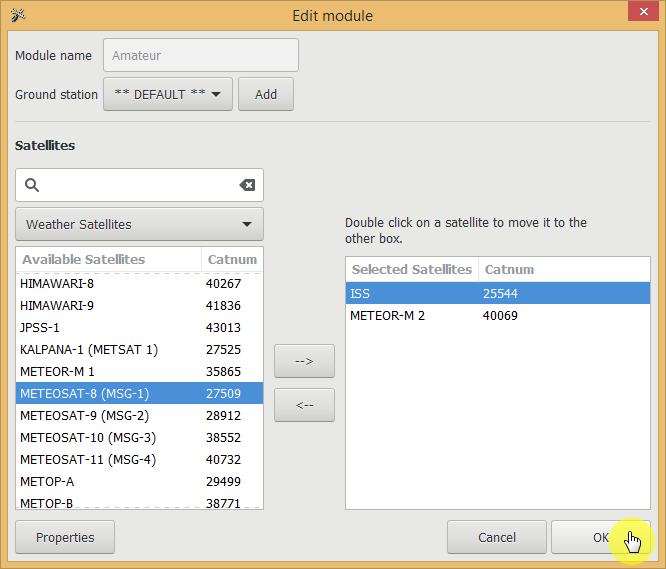Select METEOR-M 2 in selected satellites
Image resolution: width=666 pixels, height=569 pixels.
[412, 316]
